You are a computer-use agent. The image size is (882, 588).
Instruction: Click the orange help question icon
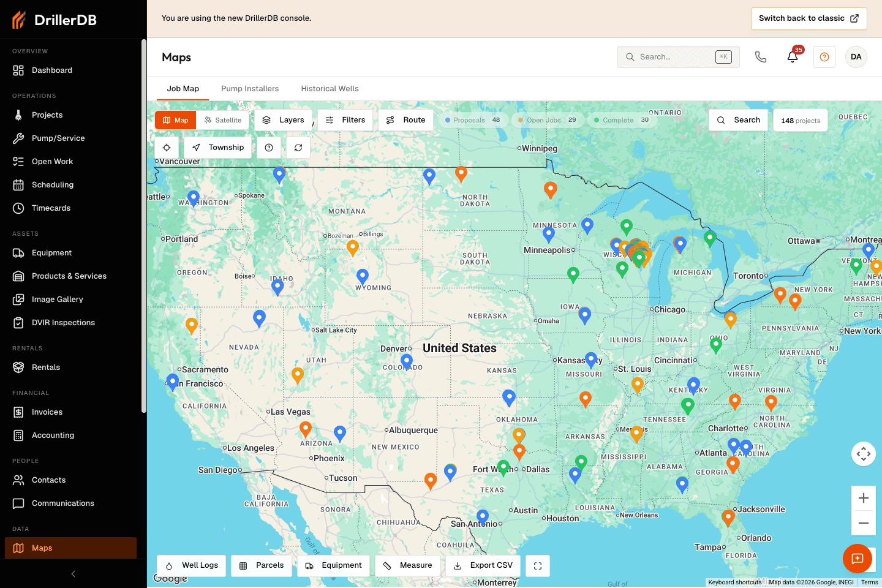[824, 57]
